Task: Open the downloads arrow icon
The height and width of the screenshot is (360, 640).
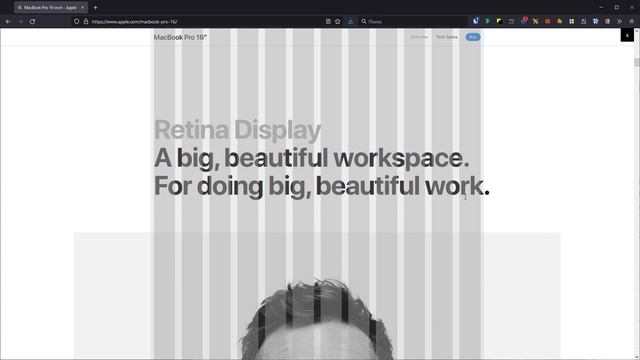Action: (350, 22)
